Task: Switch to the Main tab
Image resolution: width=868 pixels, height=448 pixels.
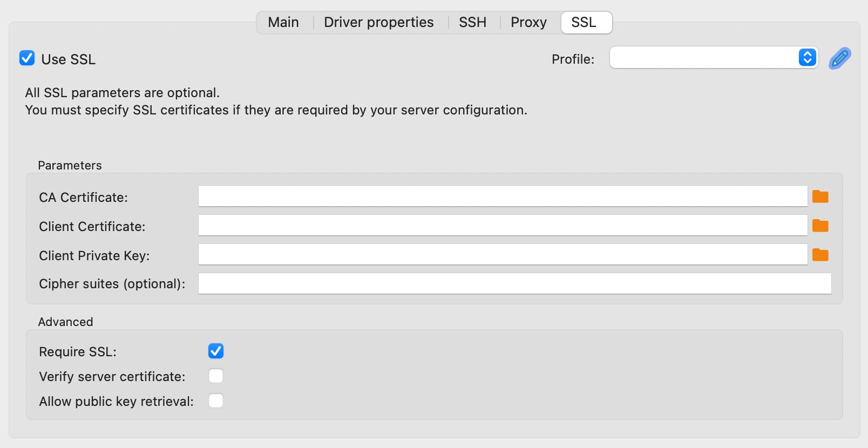Action: 284,22
